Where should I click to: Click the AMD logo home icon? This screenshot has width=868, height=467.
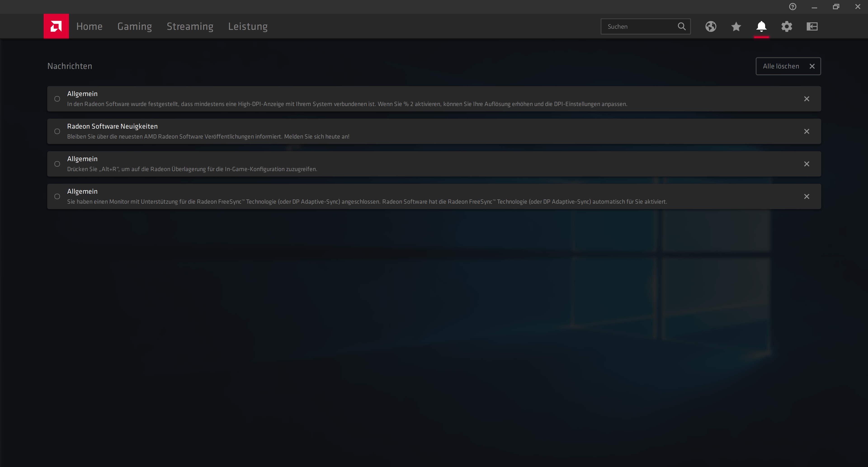56,26
